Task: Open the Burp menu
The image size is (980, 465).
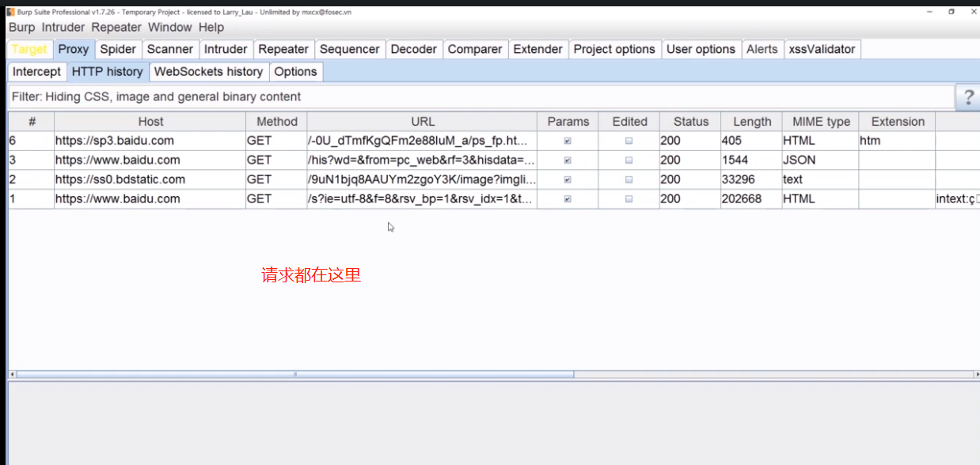Action: pyautogui.click(x=22, y=28)
